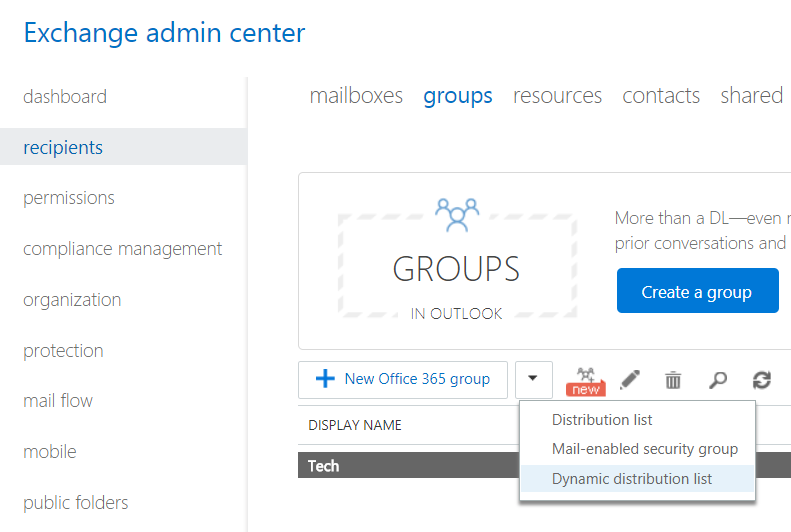Click the Create a group button
This screenshot has width=791, height=532.
pyautogui.click(x=697, y=290)
